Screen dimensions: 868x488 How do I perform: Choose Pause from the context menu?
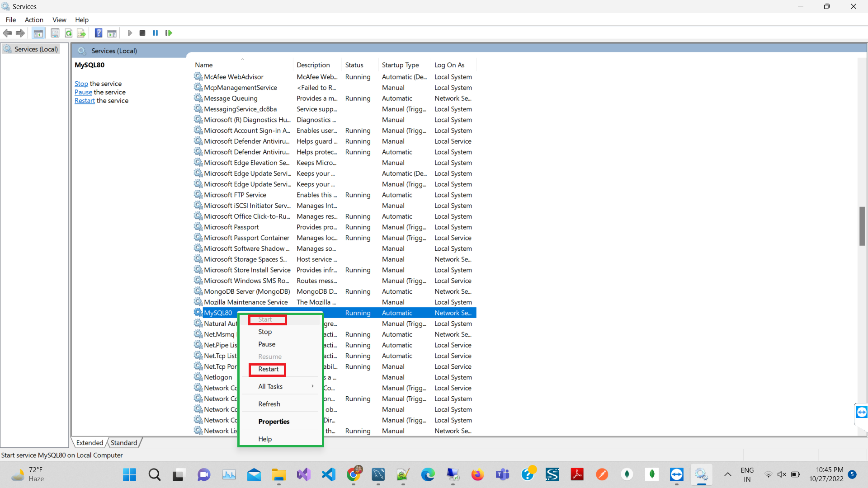coord(267,344)
